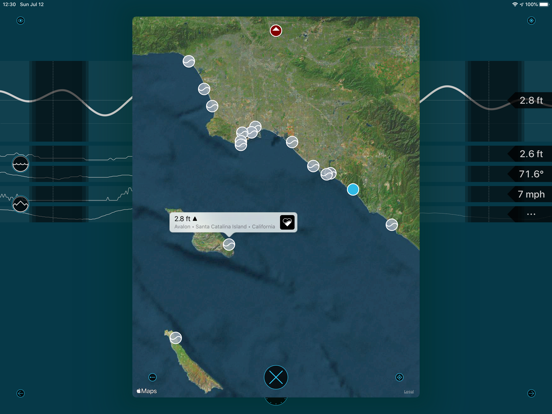Screen dimensions: 552x414
Task: Tap the '2.6 ft' value tag
Action: (x=530, y=154)
